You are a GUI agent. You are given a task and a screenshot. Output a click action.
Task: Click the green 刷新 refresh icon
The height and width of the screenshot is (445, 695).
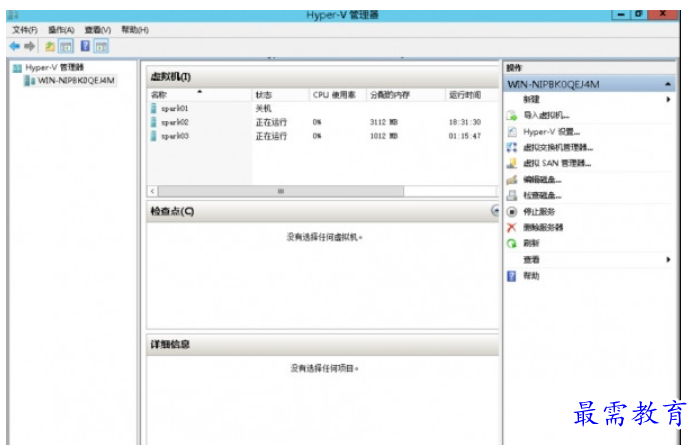click(512, 243)
